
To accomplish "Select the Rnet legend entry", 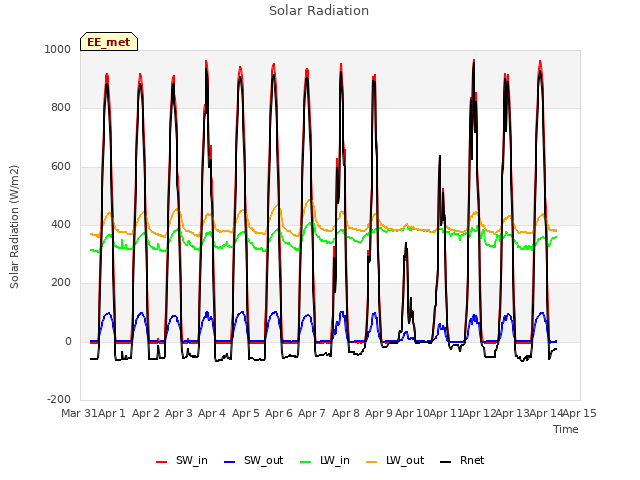I will tap(462, 460).
